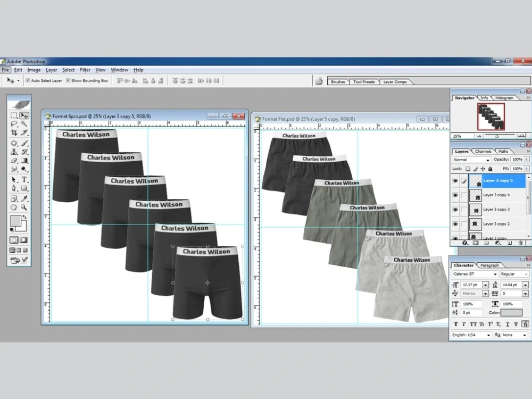532x399 pixels.
Task: Choose the Healing Brush tool
Action: coord(14,143)
